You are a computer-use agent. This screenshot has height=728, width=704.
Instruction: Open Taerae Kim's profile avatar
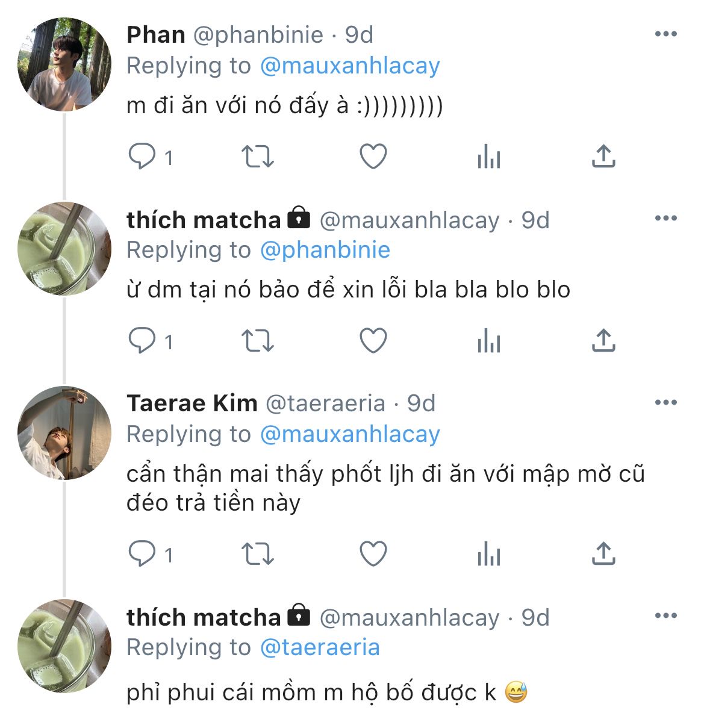coord(64,433)
